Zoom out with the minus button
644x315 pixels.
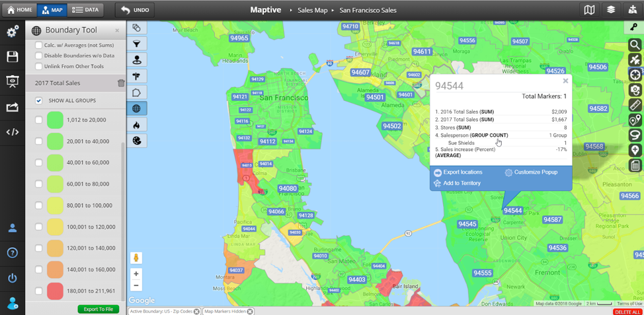[x=136, y=285]
